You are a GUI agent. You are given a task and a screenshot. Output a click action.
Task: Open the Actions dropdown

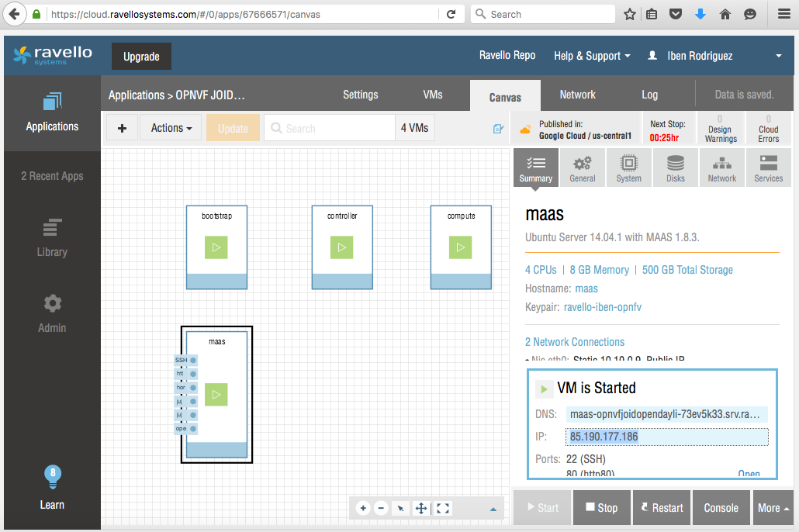[171, 128]
